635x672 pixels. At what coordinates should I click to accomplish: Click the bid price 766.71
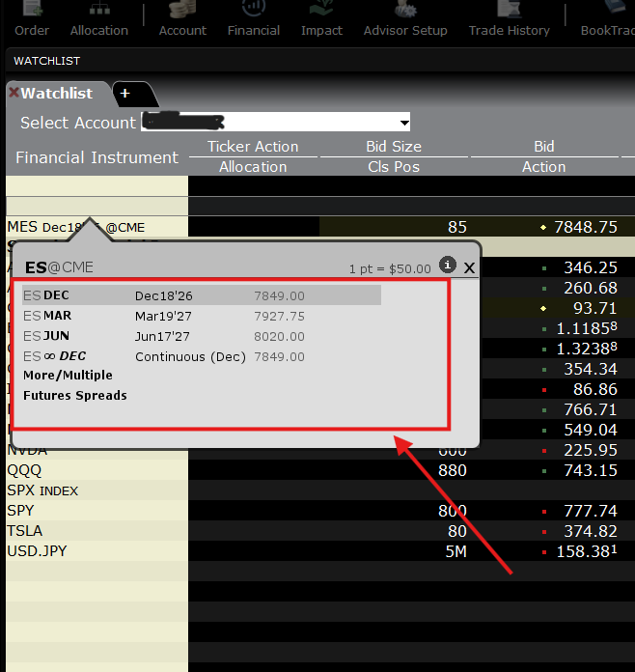(590, 409)
